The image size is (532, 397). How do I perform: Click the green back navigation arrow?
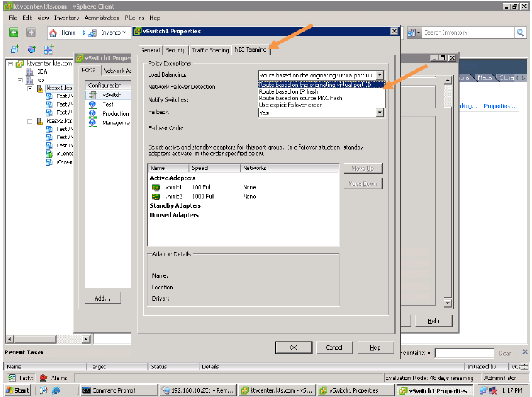(x=13, y=32)
